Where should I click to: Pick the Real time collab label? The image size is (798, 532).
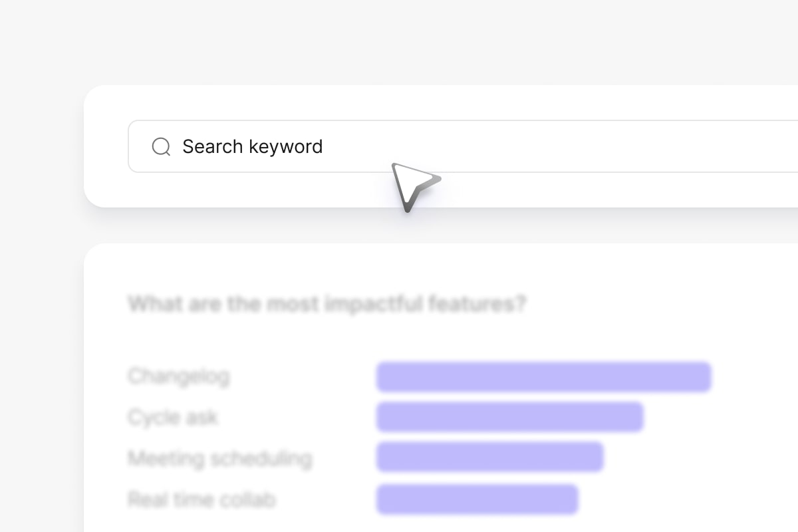(x=201, y=499)
